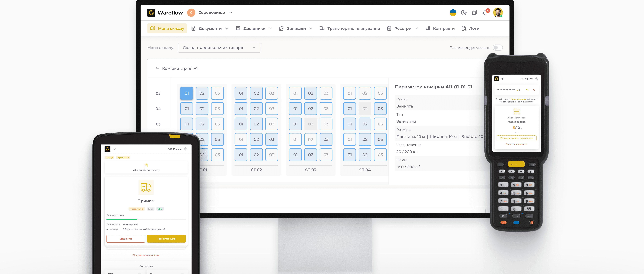Viewport: 644px width, 274px height.
Task: Click load value 20 / 200 кг.
Action: tap(407, 152)
